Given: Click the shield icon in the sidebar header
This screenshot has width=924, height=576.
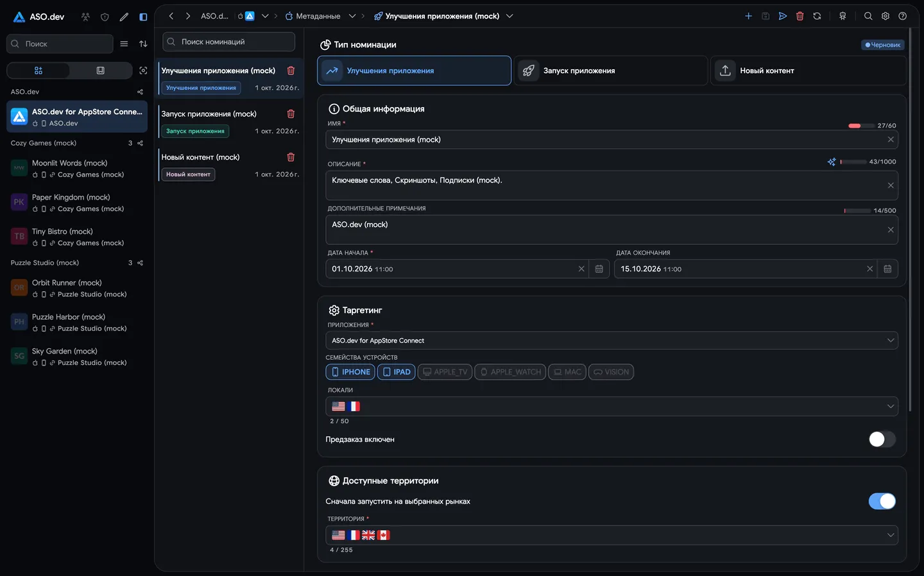Looking at the screenshot, I should coord(105,17).
